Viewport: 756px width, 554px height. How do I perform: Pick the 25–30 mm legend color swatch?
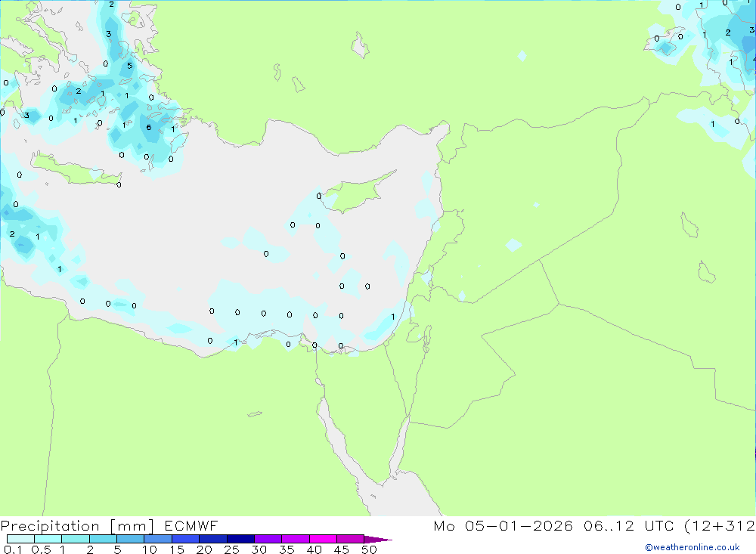pyautogui.click(x=240, y=539)
